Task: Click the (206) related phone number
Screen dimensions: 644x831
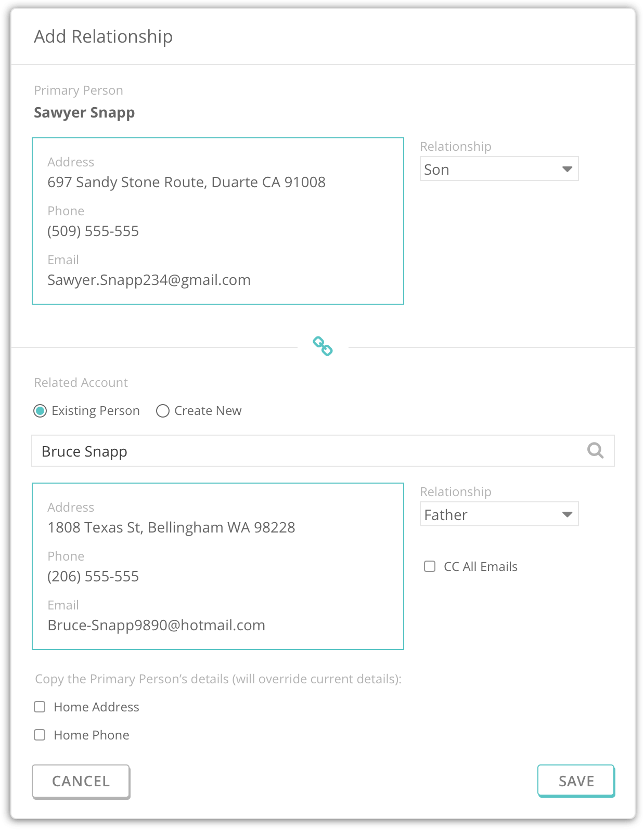Action: tap(93, 576)
